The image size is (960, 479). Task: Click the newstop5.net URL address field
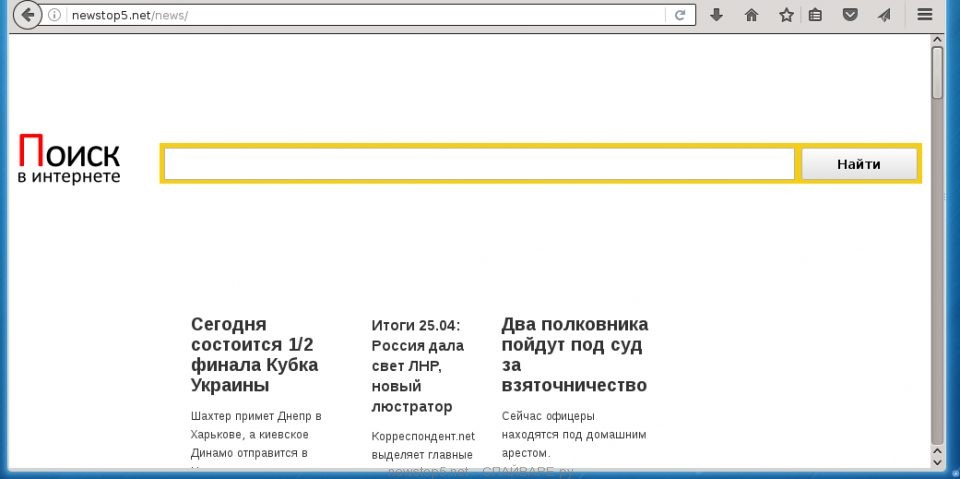pyautogui.click(x=360, y=15)
